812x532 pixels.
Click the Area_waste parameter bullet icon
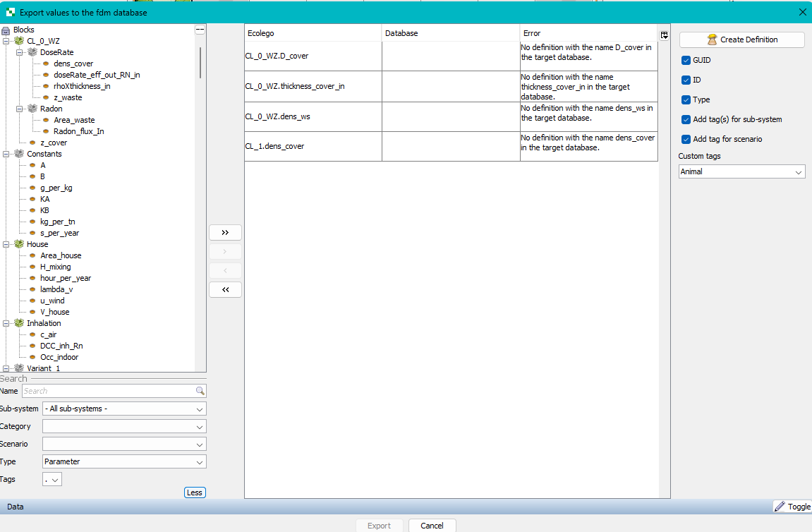coord(46,120)
